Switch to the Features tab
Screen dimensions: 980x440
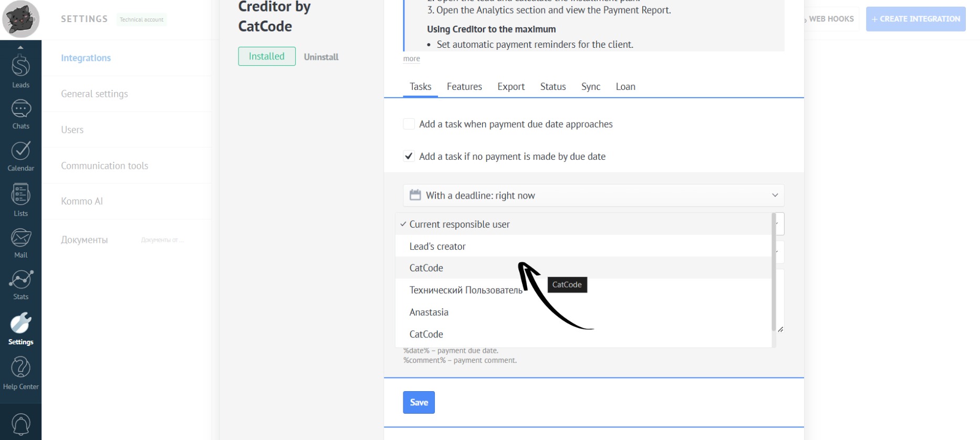[464, 87]
